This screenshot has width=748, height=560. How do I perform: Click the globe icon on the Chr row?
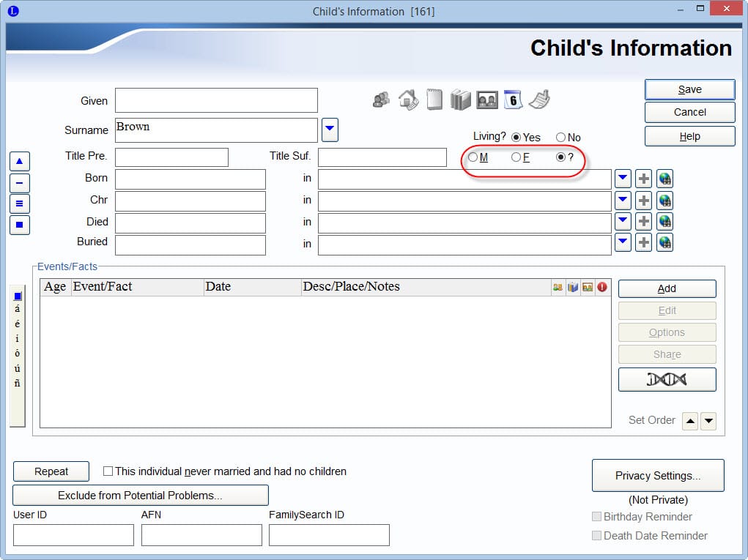(x=664, y=200)
